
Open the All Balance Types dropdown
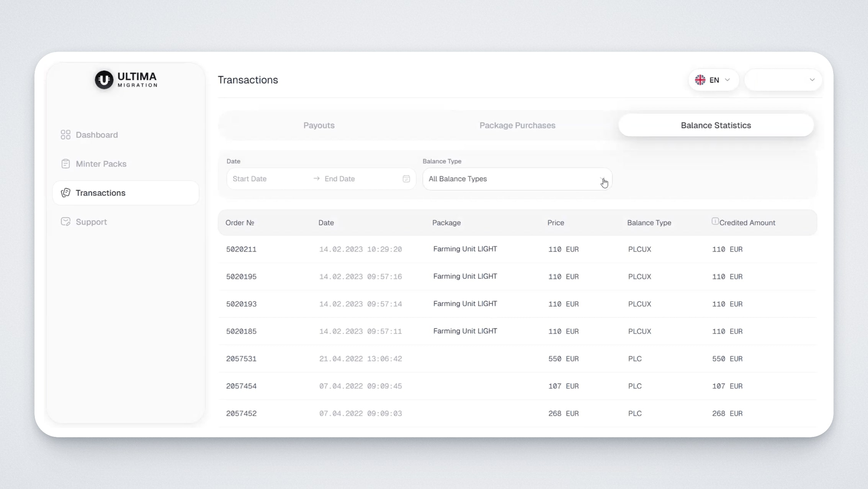(x=517, y=179)
